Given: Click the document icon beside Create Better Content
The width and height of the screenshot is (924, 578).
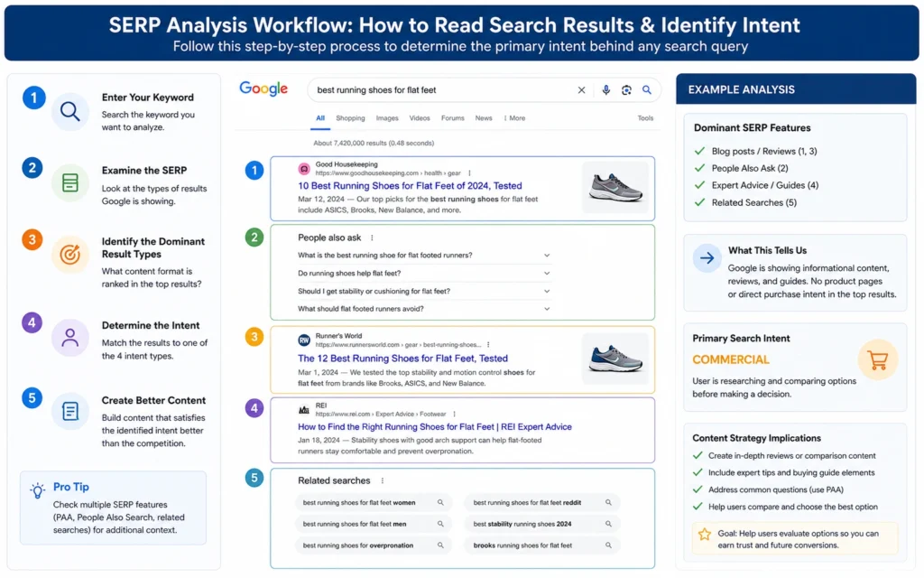Looking at the screenshot, I should tap(70, 411).
